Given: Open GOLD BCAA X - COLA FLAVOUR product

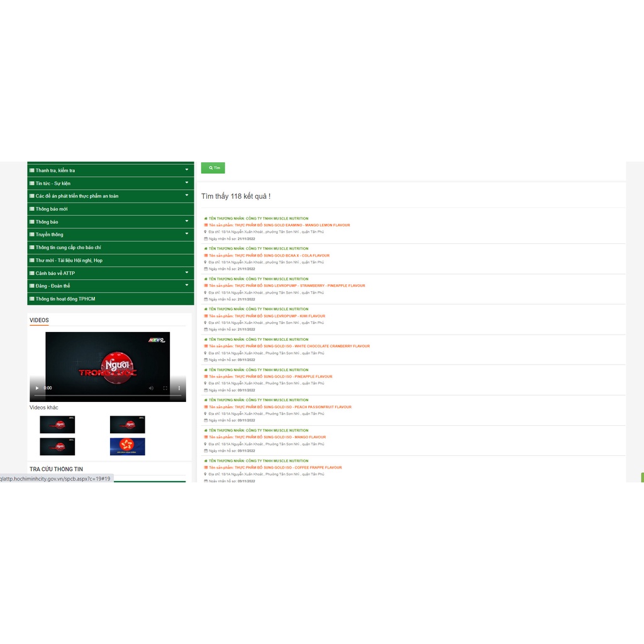Looking at the screenshot, I should pyautogui.click(x=282, y=255).
